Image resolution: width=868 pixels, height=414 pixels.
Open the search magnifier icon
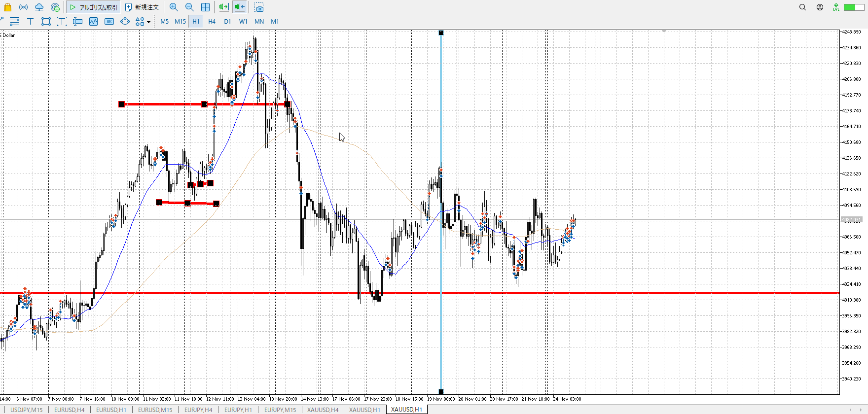click(x=802, y=7)
